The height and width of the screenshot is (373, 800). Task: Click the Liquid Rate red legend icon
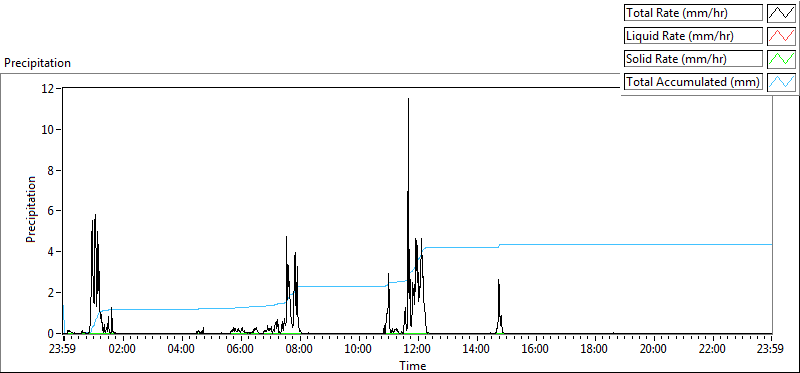coord(782,36)
